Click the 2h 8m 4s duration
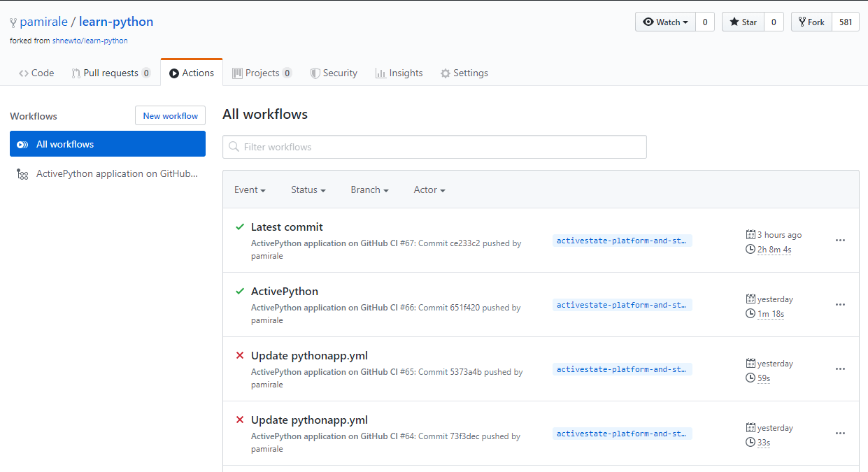This screenshot has height=472, width=868. tap(774, 250)
